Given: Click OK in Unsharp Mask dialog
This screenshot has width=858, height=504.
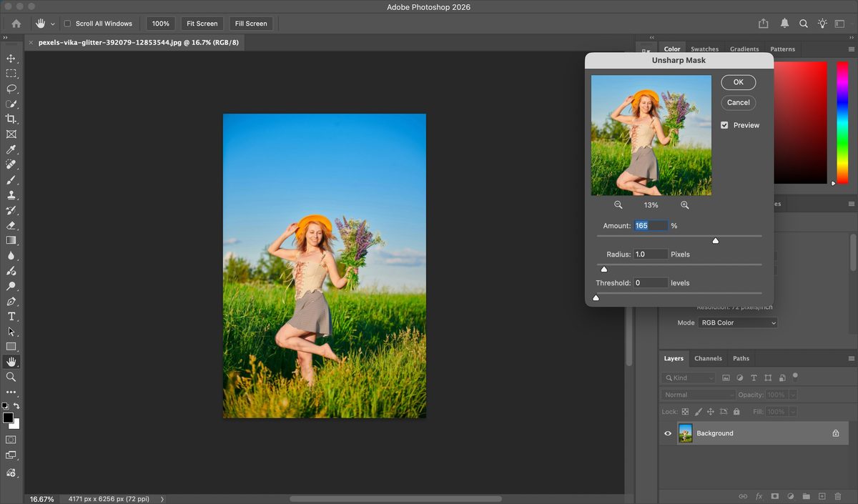Looking at the screenshot, I should [x=739, y=82].
